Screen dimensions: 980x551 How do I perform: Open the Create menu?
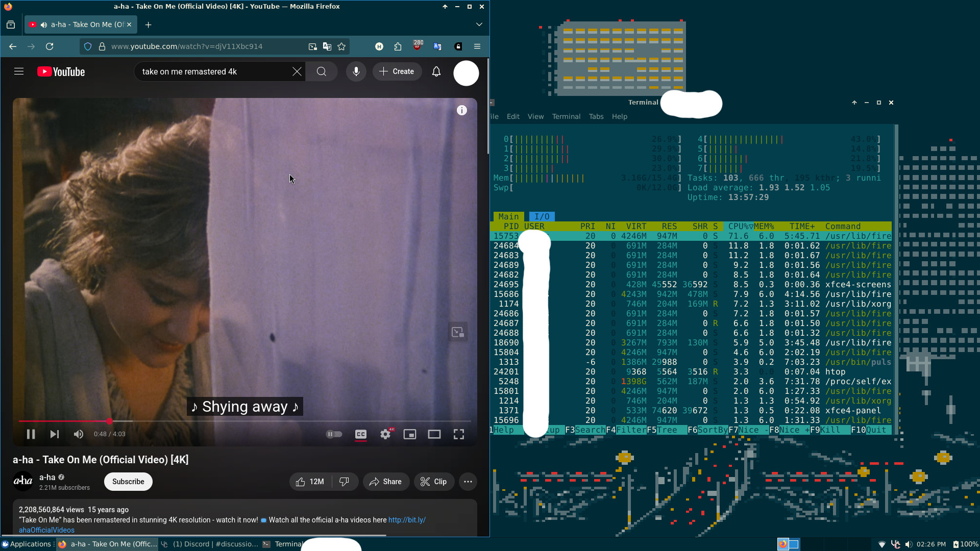[x=397, y=71]
